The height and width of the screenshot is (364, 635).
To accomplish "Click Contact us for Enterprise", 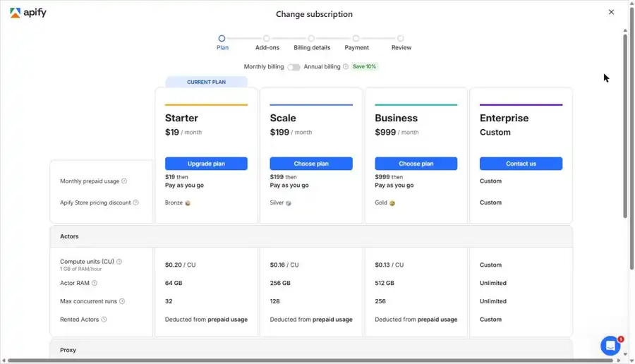I will click(521, 164).
